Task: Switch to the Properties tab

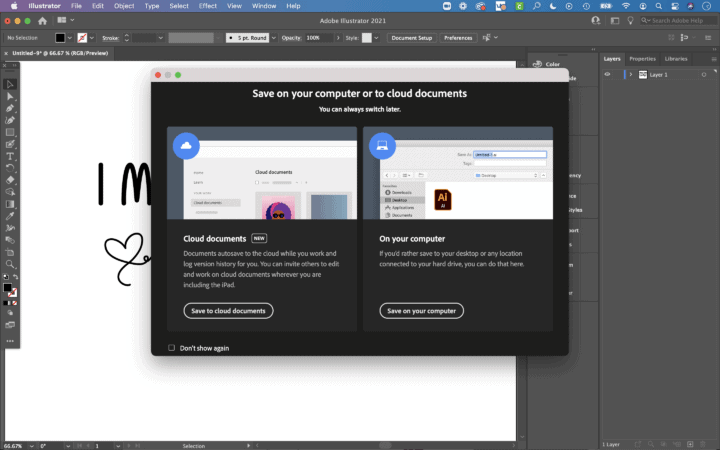Action: [642, 59]
